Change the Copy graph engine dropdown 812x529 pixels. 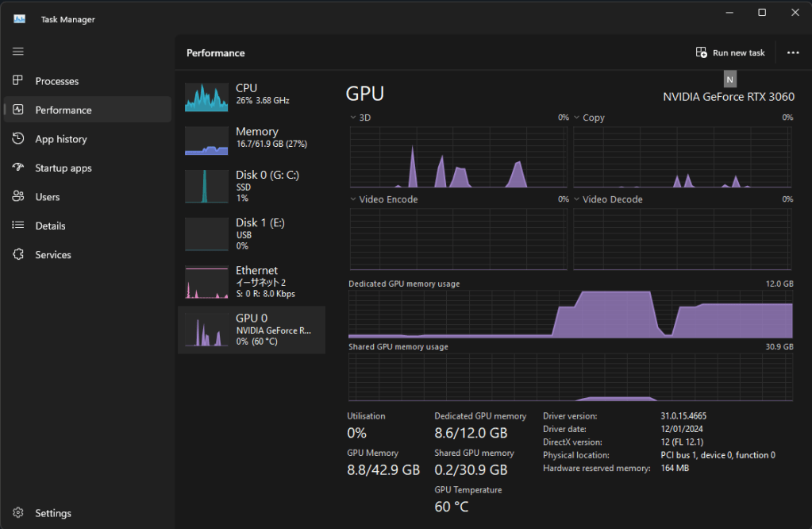point(578,118)
